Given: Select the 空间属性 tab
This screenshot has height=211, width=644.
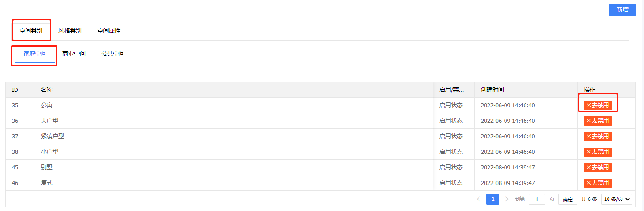Looking at the screenshot, I should click(108, 31).
